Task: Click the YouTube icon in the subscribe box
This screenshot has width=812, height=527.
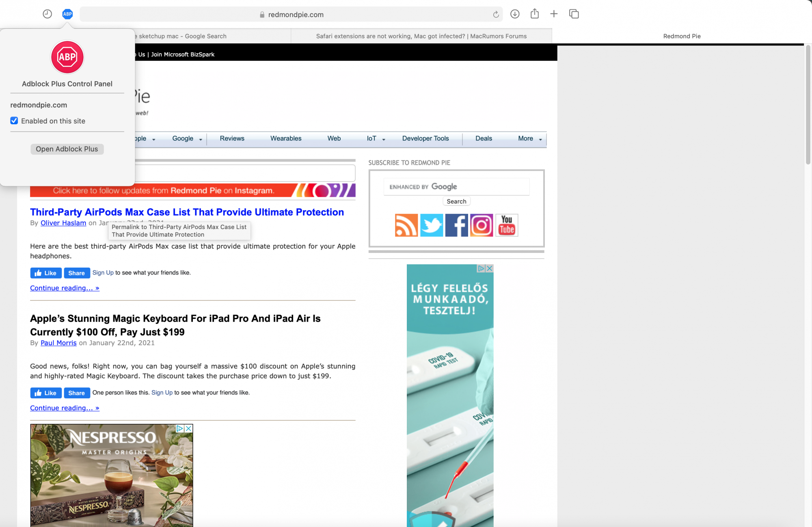Action: (x=507, y=225)
